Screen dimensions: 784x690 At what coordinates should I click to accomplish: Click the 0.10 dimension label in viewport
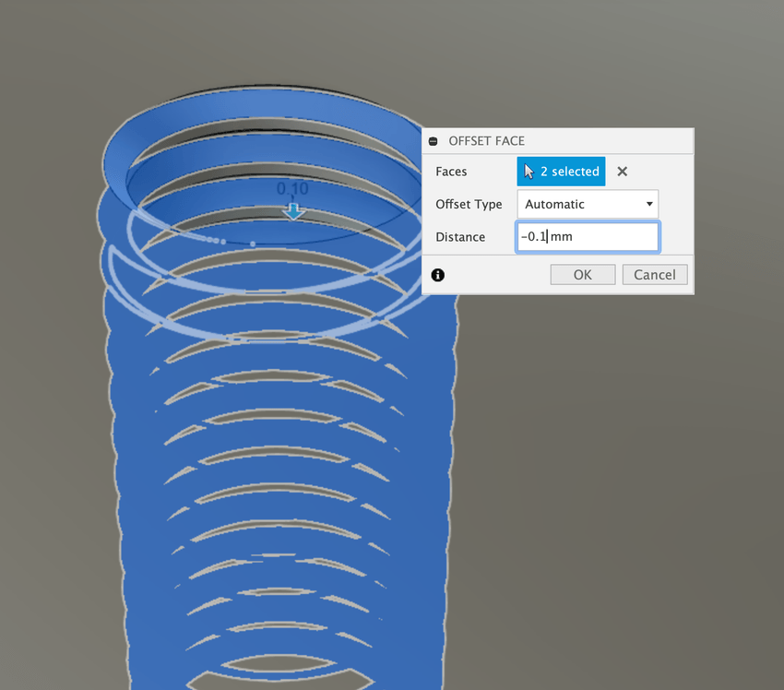(292, 188)
